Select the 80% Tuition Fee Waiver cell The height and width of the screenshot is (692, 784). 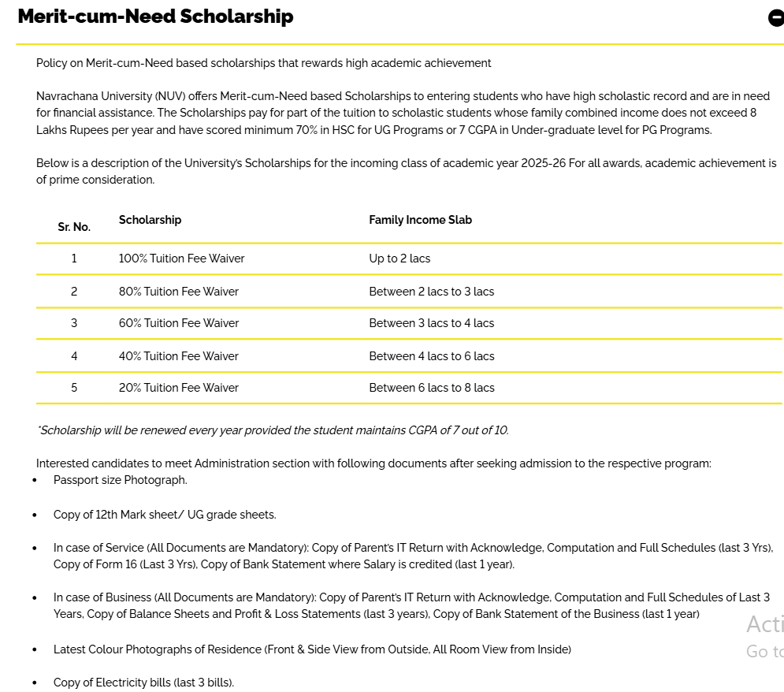[179, 292]
